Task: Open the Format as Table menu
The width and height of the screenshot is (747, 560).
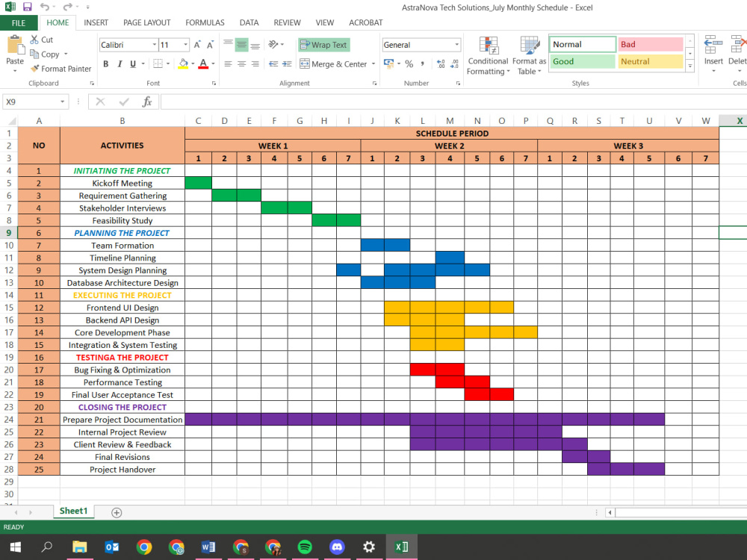Action: (x=529, y=55)
